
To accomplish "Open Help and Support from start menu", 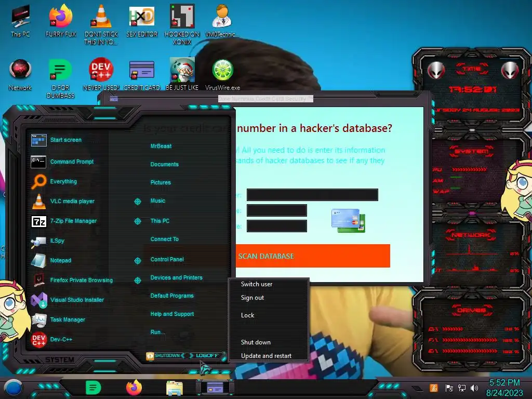I will tap(172, 314).
